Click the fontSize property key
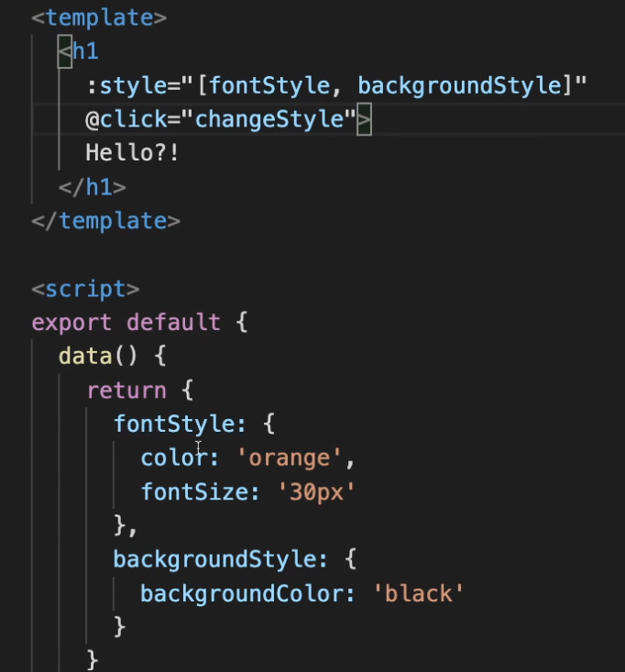This screenshot has width=625, height=672. [194, 492]
